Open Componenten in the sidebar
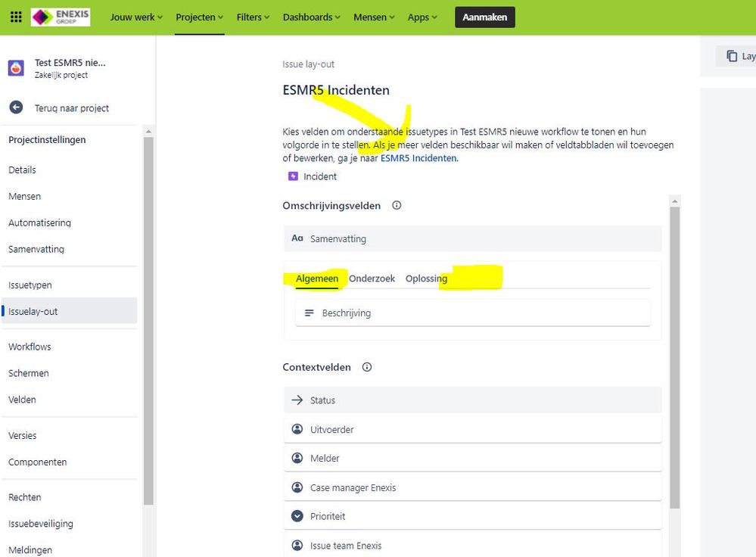This screenshot has width=756, height=557. point(38,462)
